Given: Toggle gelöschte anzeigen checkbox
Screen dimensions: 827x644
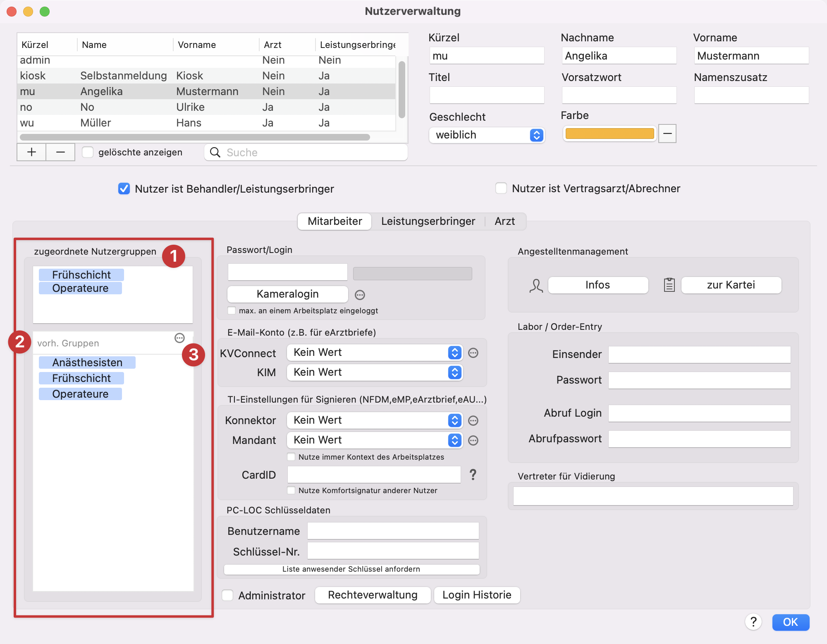Looking at the screenshot, I should click(x=87, y=152).
